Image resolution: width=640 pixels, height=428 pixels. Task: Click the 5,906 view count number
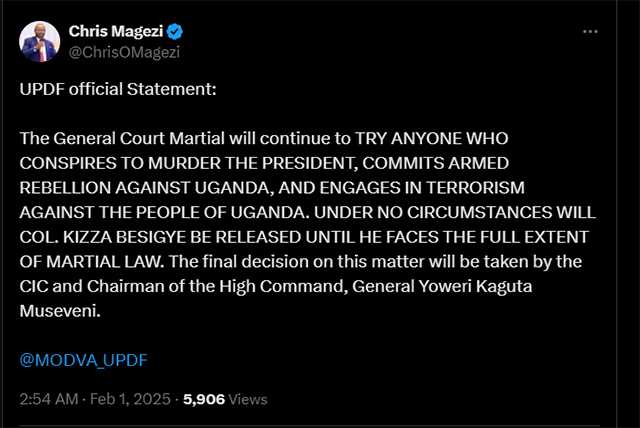(x=205, y=399)
